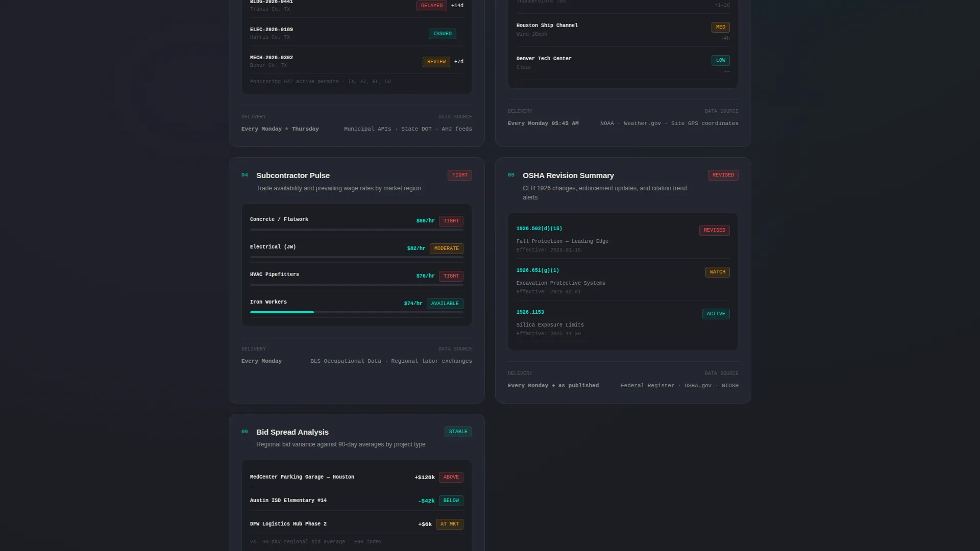Viewport: 980px width, 551px height.
Task: Open regulation 1926.651(g)(1) link
Action: coord(537,270)
